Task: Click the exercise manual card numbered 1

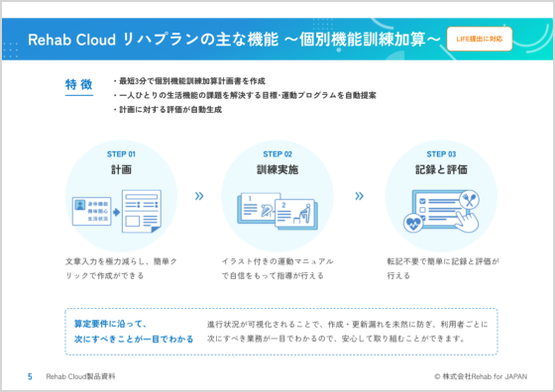Action: (258, 208)
